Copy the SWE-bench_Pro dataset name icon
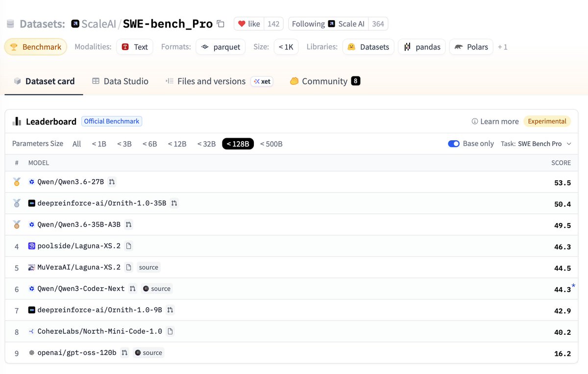The image size is (588, 374). (220, 24)
